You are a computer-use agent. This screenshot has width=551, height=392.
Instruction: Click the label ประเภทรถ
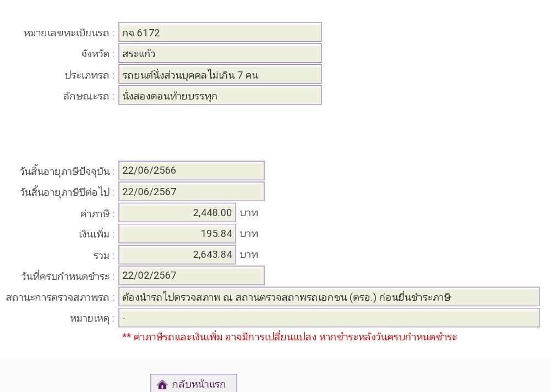(x=90, y=75)
